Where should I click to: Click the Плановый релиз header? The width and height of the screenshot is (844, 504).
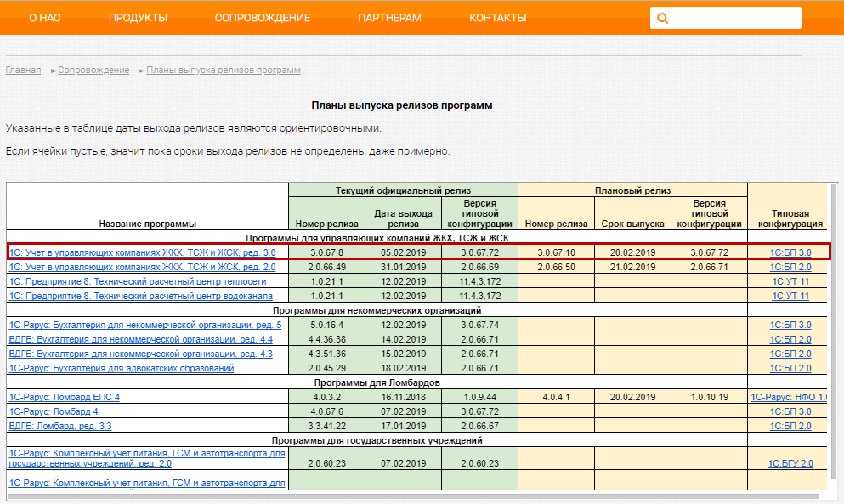click(x=633, y=190)
